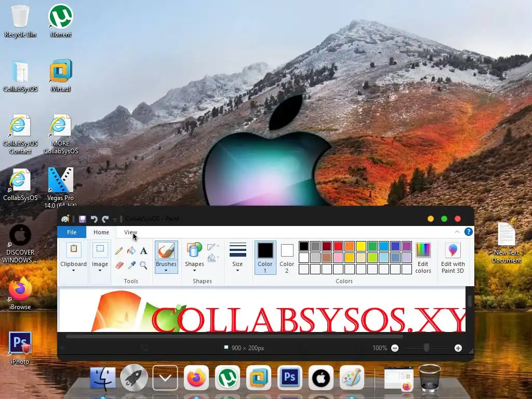The image size is (532, 399).
Task: Pick the red color swatch
Action: pyautogui.click(x=338, y=246)
